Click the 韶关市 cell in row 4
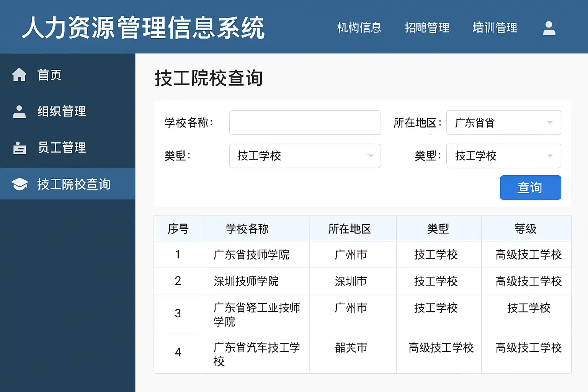Viewport: 588px width, 392px height. pos(351,348)
